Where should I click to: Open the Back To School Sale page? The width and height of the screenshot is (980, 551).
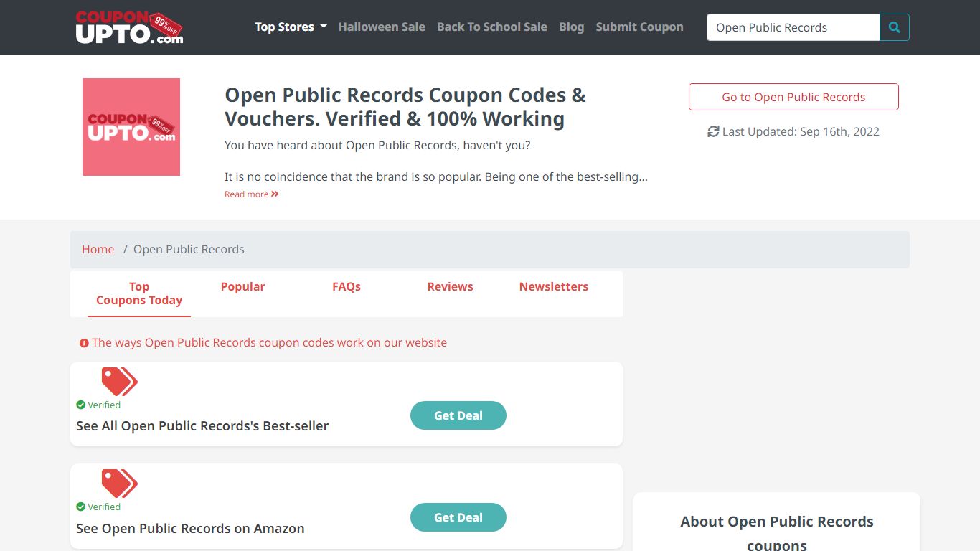click(x=492, y=27)
